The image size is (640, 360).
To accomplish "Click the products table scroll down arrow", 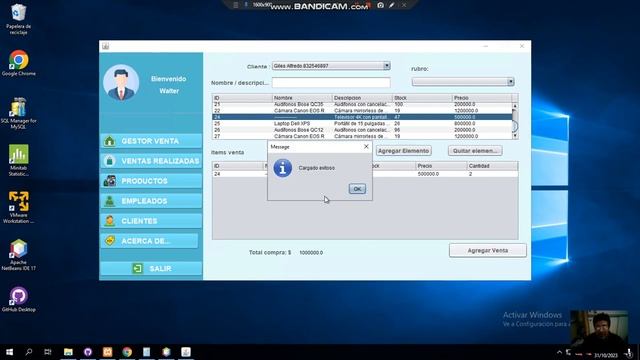I will coord(515,136).
